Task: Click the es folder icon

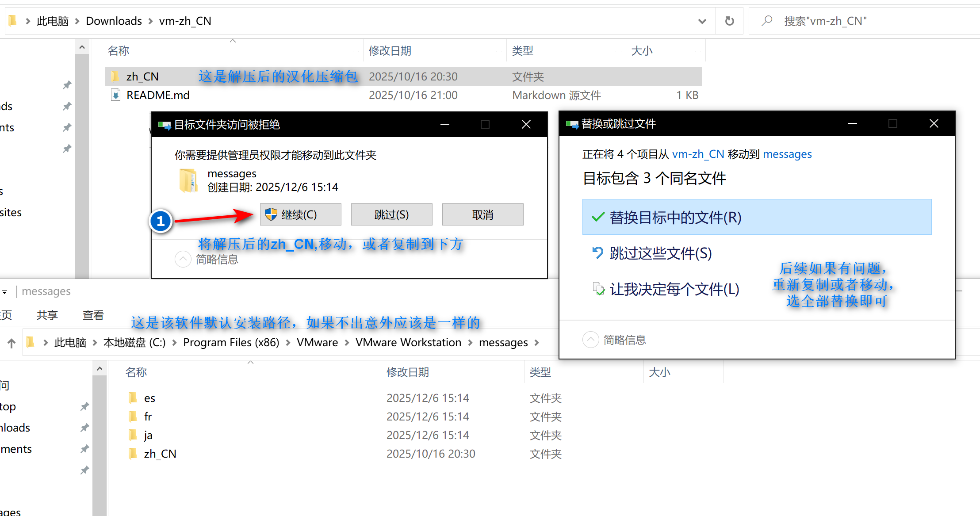Action: pos(133,398)
